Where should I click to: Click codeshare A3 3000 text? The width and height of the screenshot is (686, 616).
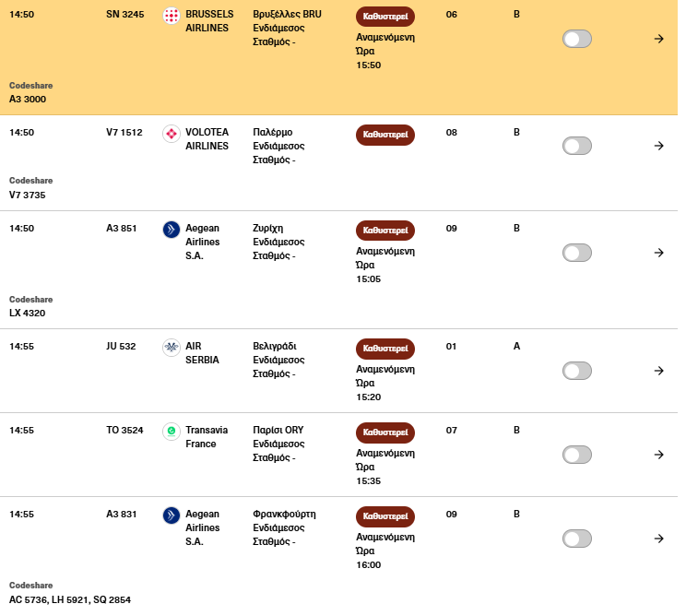coord(28,100)
